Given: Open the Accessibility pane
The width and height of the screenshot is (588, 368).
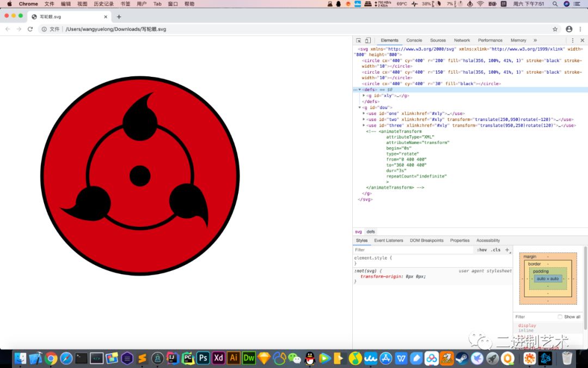Looking at the screenshot, I should [488, 240].
